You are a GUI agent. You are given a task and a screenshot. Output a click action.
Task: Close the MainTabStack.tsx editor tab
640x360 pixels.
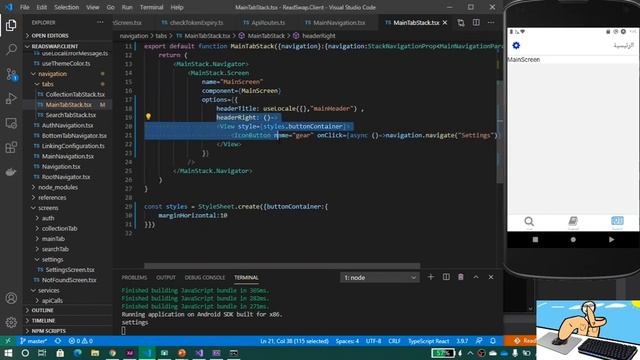click(445, 23)
